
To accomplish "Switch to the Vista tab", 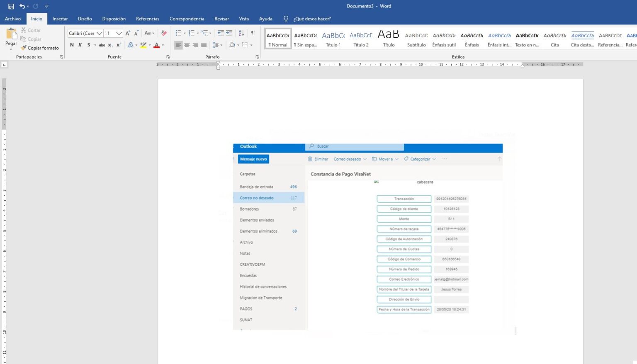I will click(x=244, y=19).
